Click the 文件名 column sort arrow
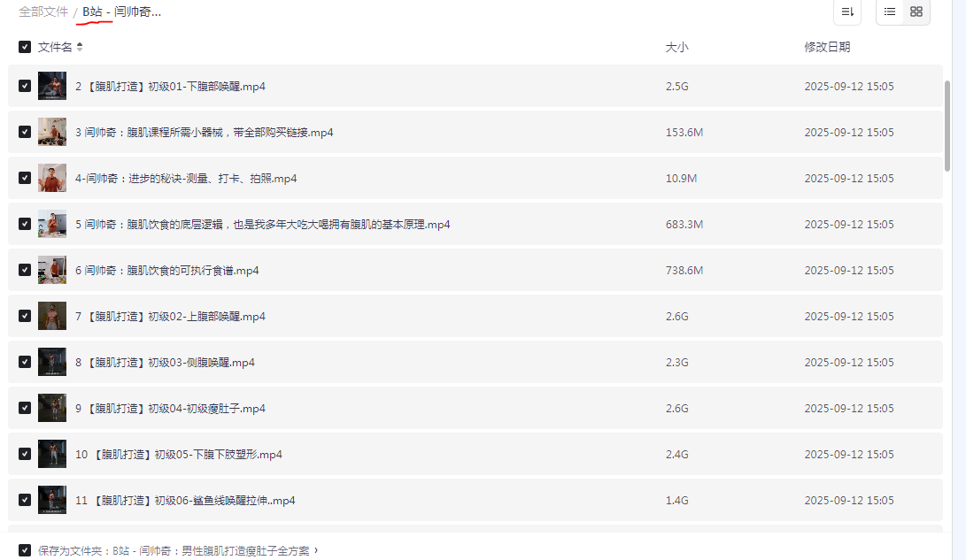966x560 pixels. coord(80,47)
